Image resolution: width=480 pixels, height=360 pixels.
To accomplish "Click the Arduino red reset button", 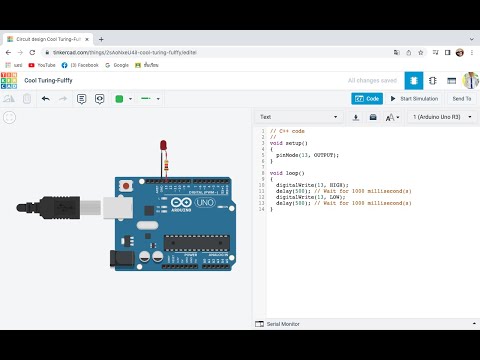I will [x=126, y=186].
